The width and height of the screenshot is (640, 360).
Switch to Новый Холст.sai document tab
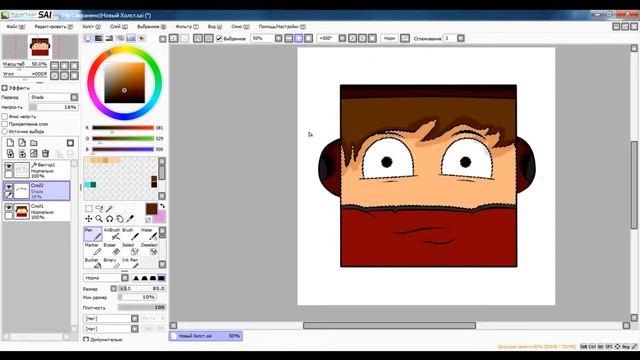tap(206, 336)
